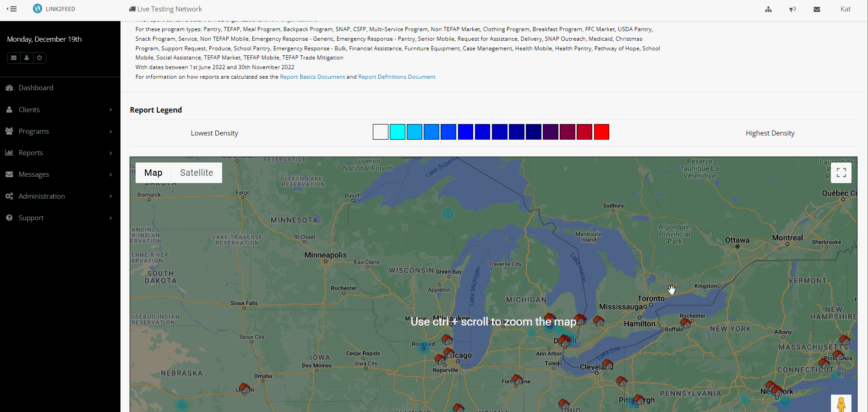The width and height of the screenshot is (868, 412).
Task: Toggle fullscreen map view
Action: click(841, 173)
